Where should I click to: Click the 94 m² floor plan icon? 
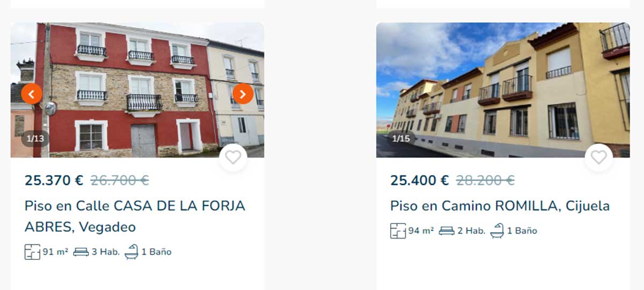point(398,231)
